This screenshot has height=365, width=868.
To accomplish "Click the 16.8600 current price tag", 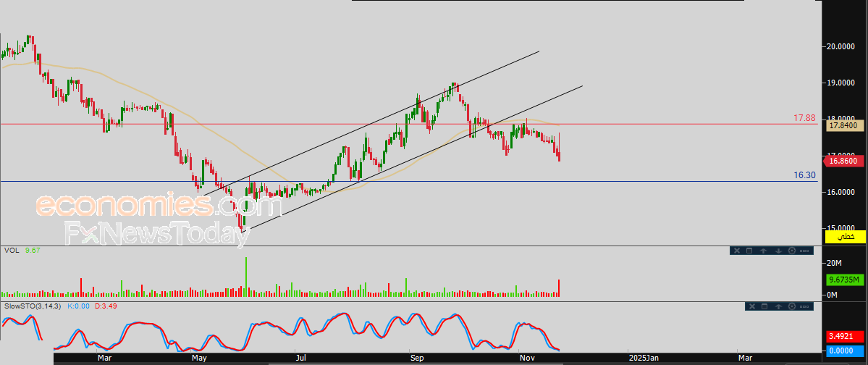I will pyautogui.click(x=844, y=161).
